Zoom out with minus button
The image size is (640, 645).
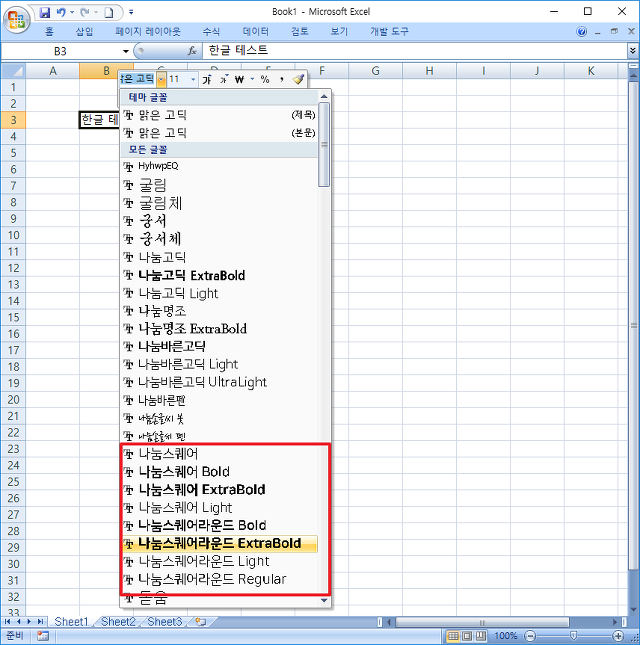pos(531,636)
